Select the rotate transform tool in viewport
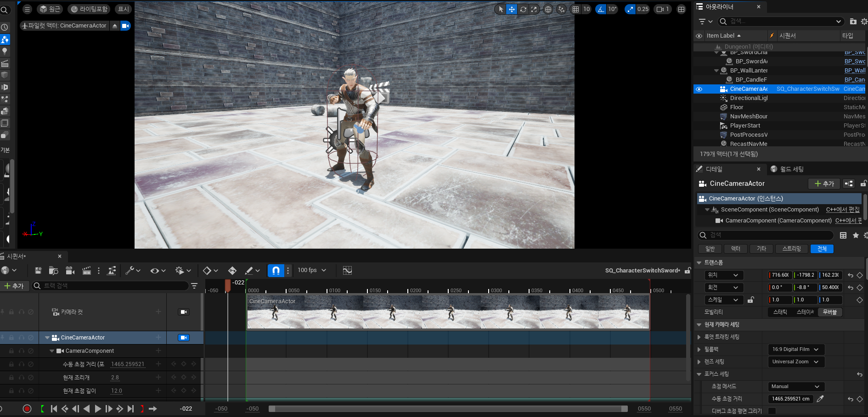The height and width of the screenshot is (417, 868). click(x=523, y=9)
